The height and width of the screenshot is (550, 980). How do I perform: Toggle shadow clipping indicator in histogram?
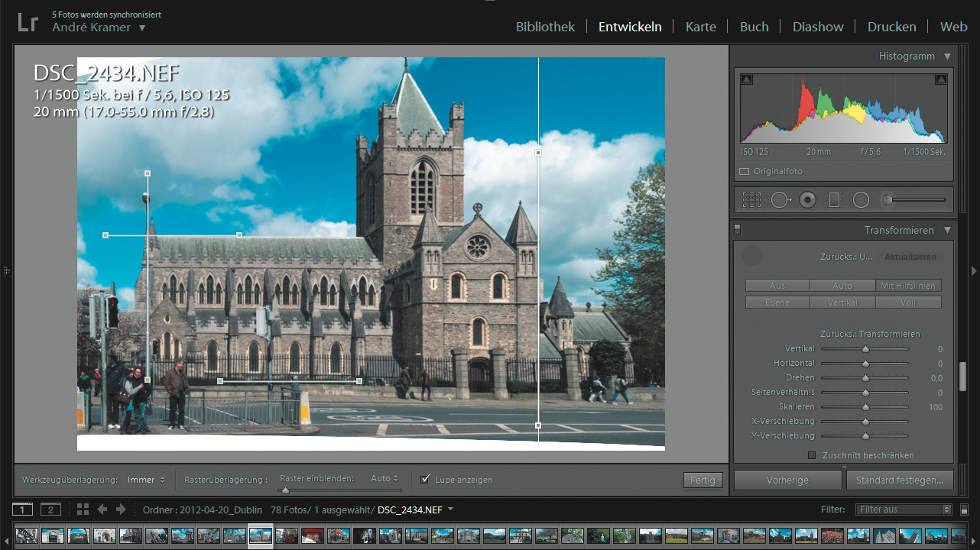747,79
